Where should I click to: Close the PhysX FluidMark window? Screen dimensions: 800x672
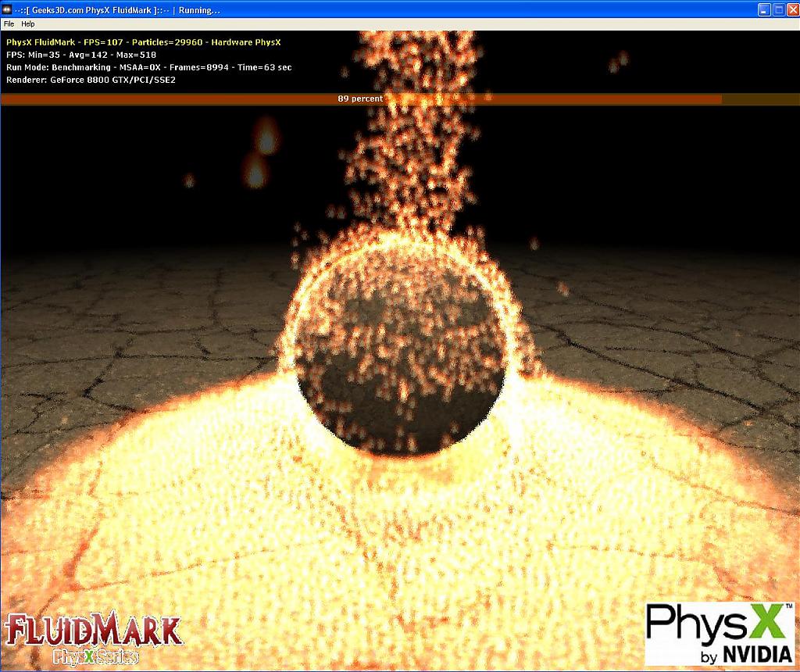[x=793, y=9]
